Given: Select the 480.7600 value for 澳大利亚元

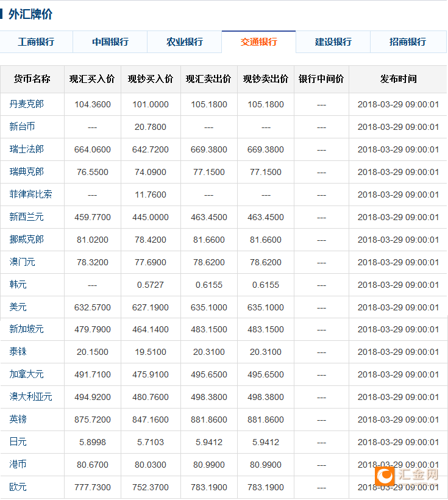Looking at the screenshot, I should (x=151, y=398).
